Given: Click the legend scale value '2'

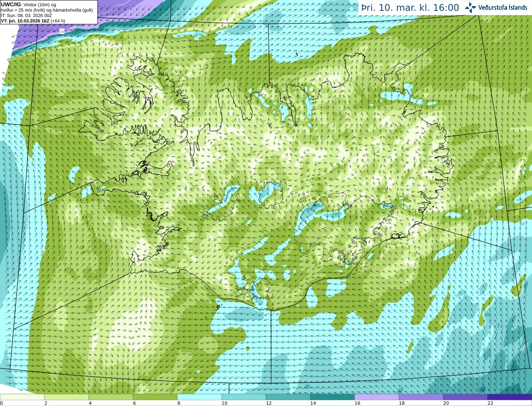Looking at the screenshot, I should coord(45,403).
